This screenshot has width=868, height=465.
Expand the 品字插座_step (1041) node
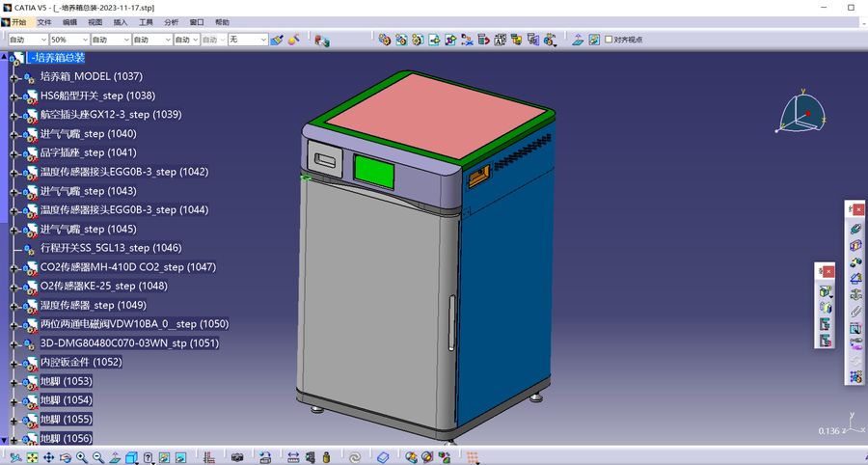(14, 153)
